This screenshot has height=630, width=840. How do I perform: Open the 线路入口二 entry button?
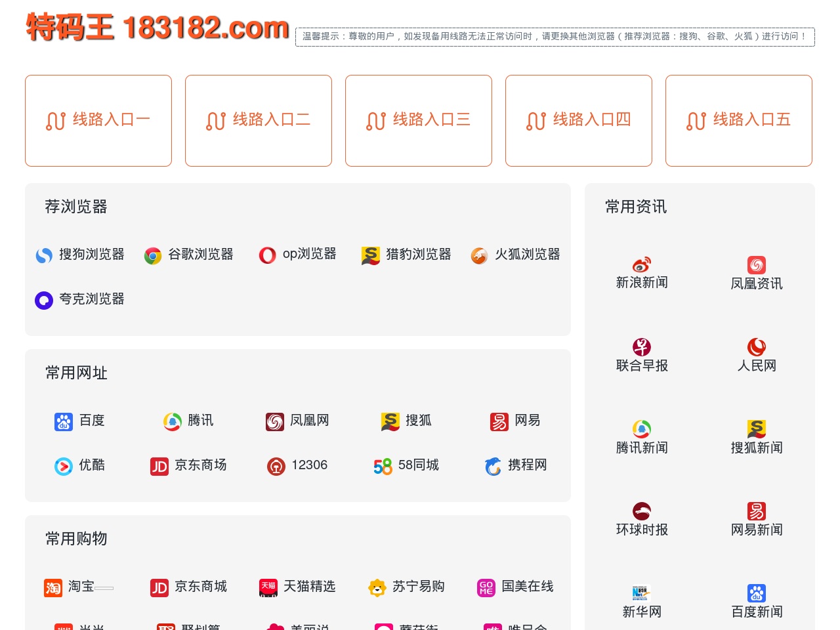(259, 121)
